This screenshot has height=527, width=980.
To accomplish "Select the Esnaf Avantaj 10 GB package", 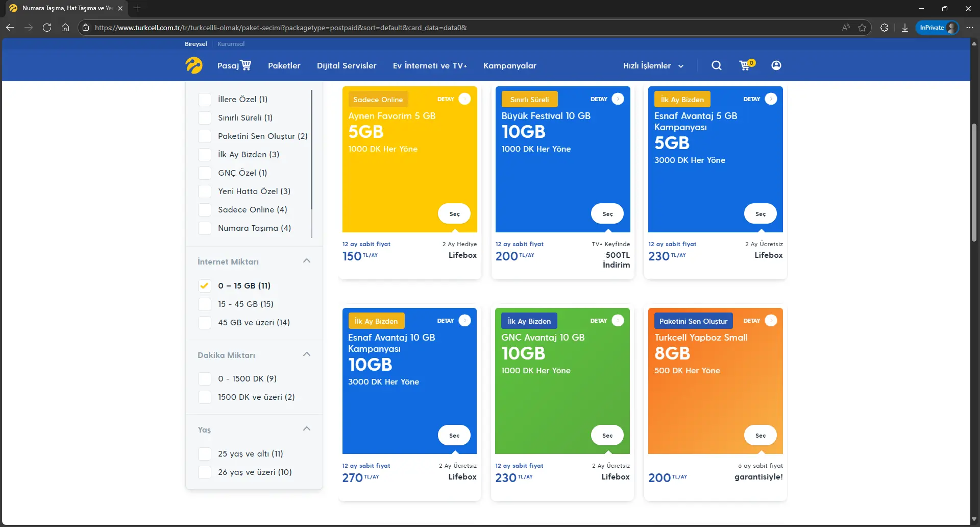I will tap(454, 436).
